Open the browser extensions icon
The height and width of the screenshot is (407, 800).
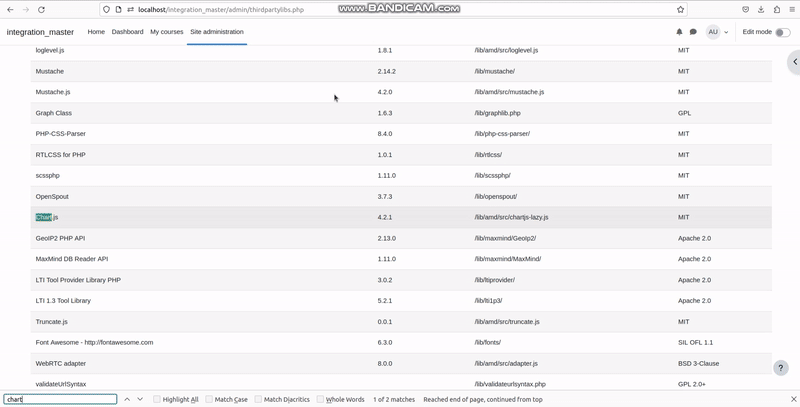777,10
